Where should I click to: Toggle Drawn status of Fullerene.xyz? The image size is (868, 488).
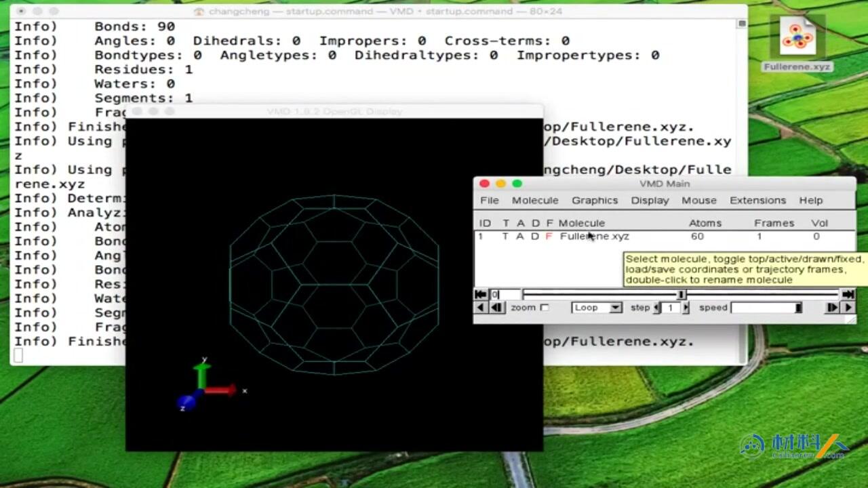[535, 237]
